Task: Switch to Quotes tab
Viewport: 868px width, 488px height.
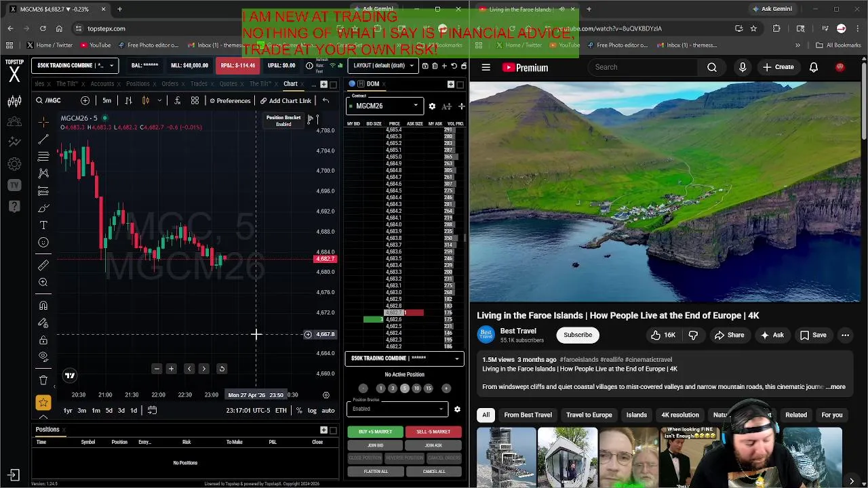Action: click(x=229, y=84)
